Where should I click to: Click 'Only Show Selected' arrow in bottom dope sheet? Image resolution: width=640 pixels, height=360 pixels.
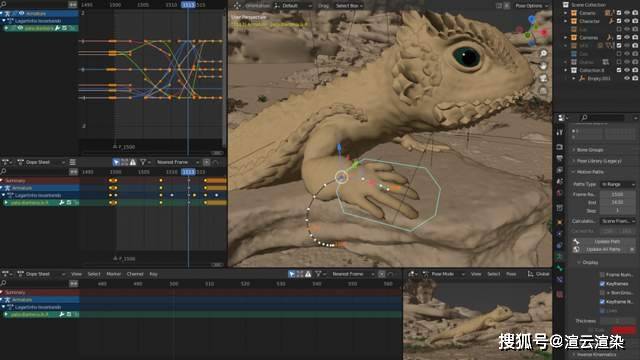291,274
